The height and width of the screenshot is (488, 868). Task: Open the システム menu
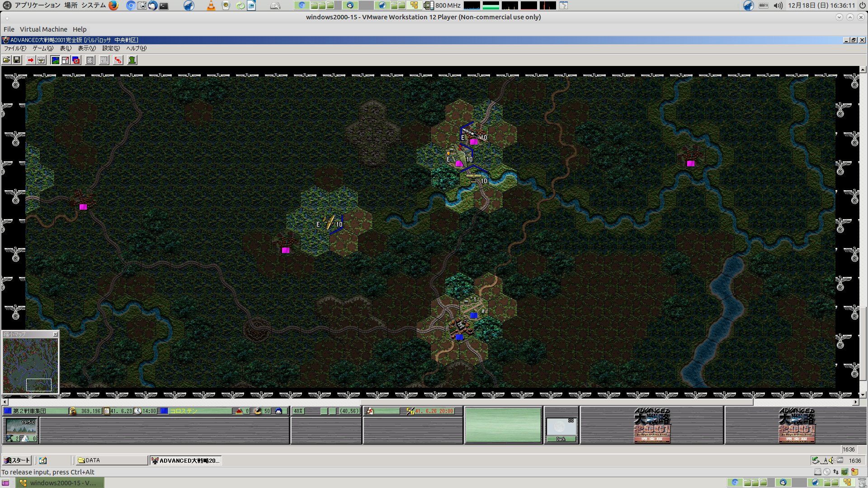tap(94, 5)
